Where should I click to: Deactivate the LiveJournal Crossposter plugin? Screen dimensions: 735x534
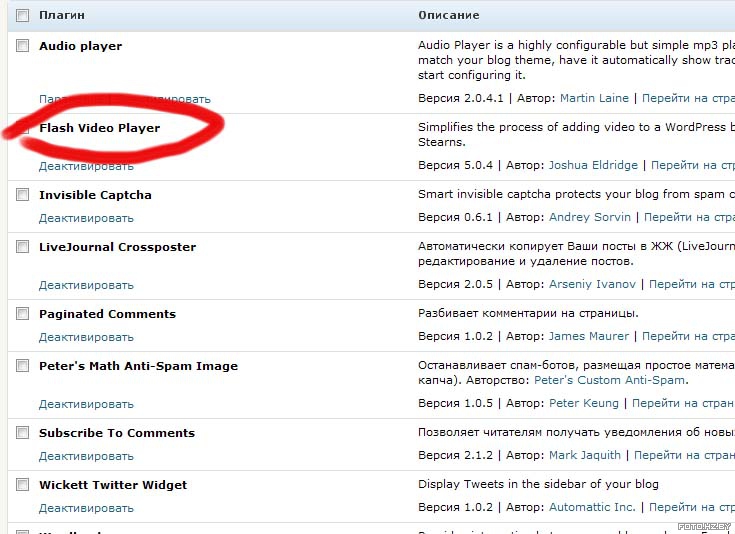[x=86, y=286]
